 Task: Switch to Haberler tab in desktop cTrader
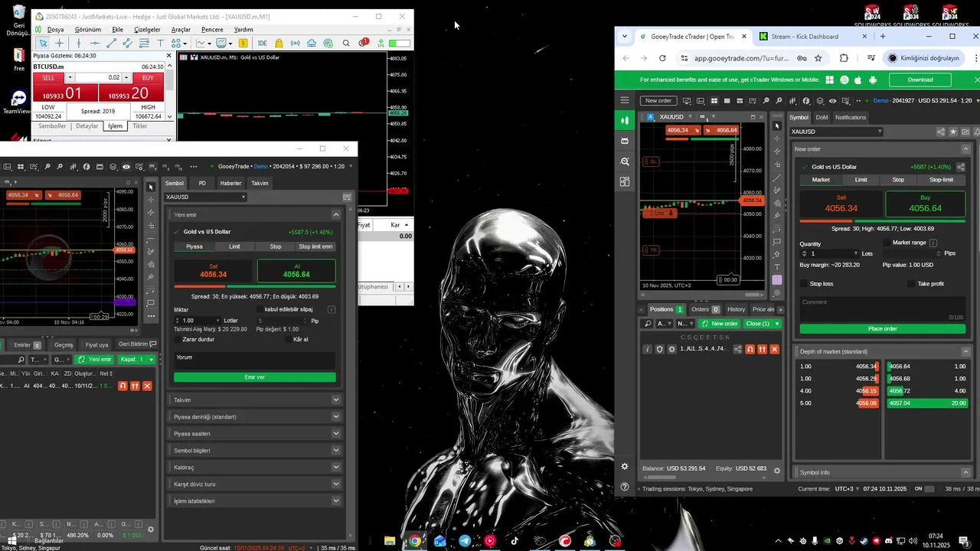coord(230,183)
